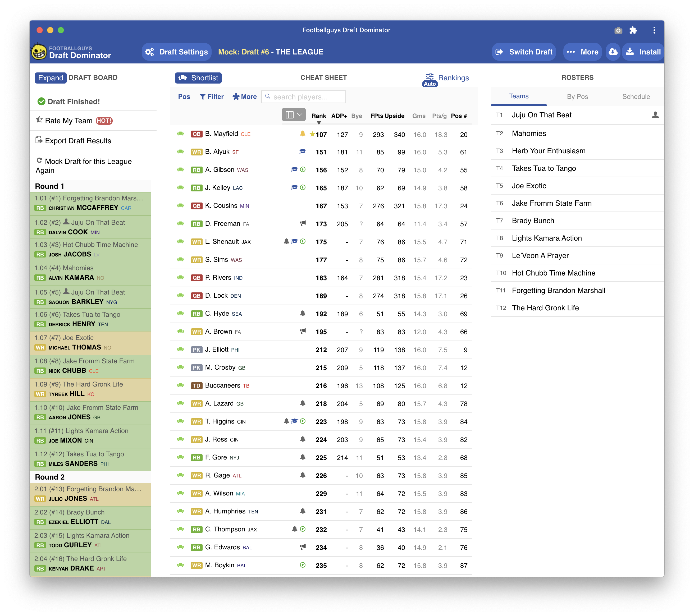Click the Switch Draft button

[524, 52]
